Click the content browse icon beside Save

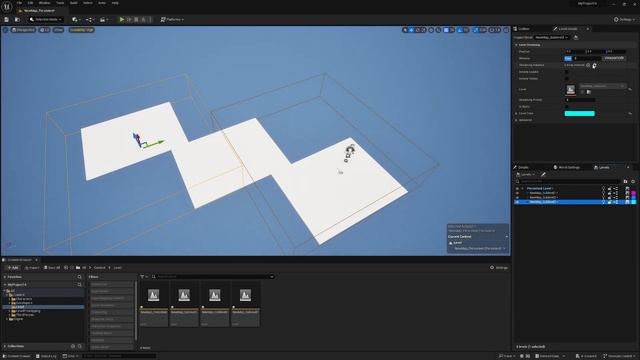click(x=17, y=19)
